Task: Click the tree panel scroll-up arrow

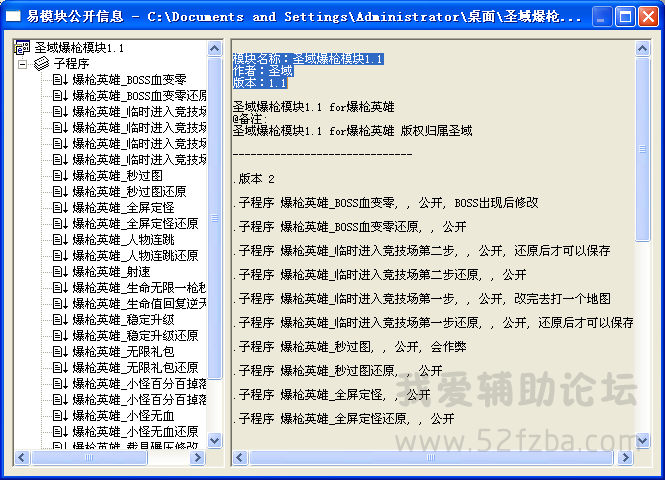Action: pos(215,48)
